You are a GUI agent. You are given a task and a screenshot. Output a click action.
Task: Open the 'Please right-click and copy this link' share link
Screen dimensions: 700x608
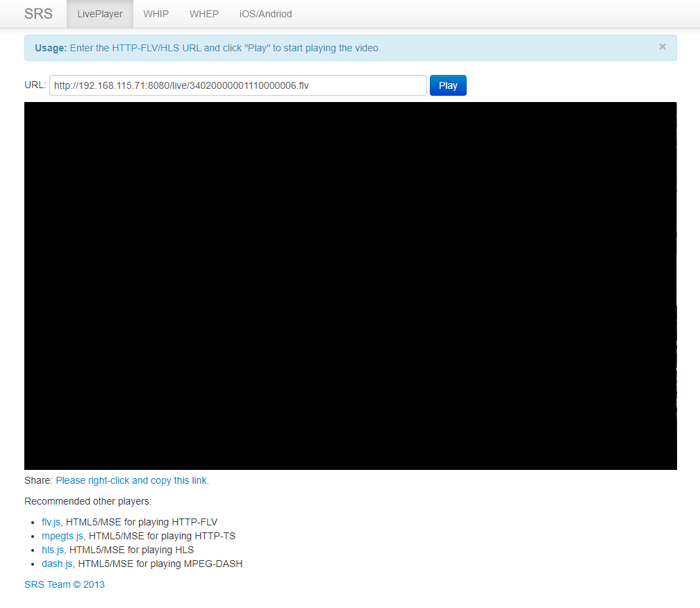[x=132, y=480]
